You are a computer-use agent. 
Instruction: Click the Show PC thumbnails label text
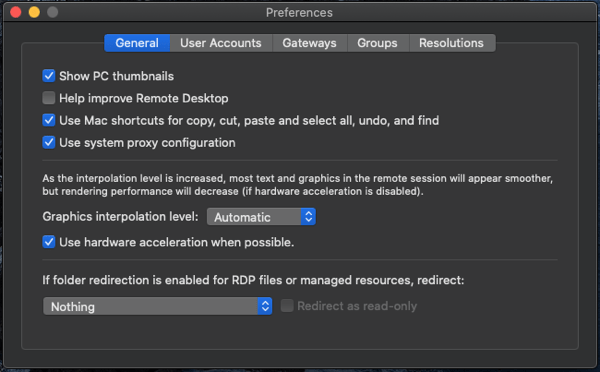point(116,76)
